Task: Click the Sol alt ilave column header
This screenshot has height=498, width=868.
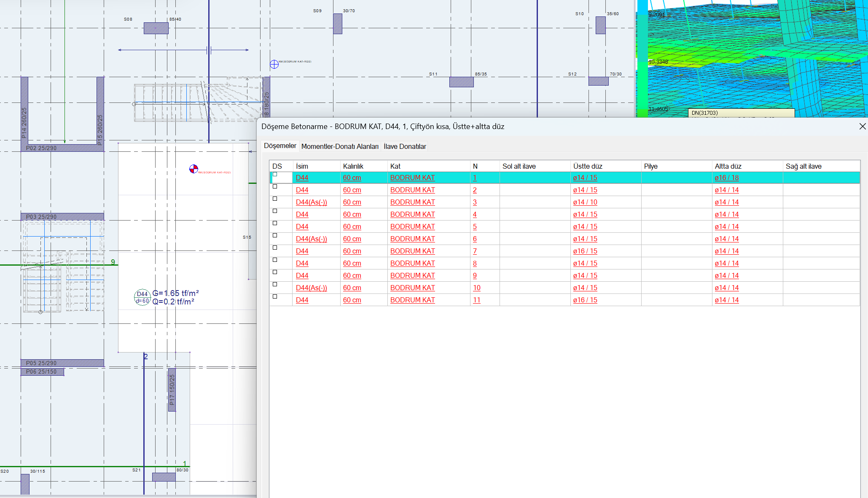Action: click(535, 166)
